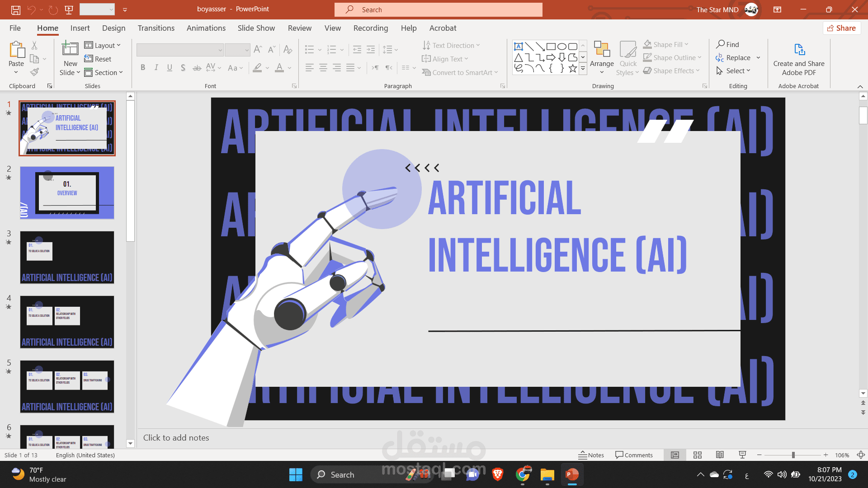868x488 pixels.
Task: Open PowerPoint from the Windows taskbar
Action: pos(572,474)
